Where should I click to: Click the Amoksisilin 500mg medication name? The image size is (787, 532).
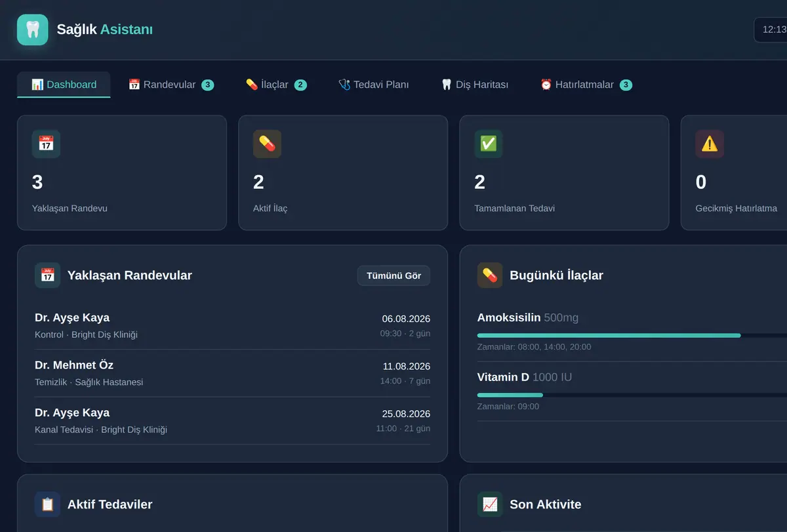pos(528,317)
